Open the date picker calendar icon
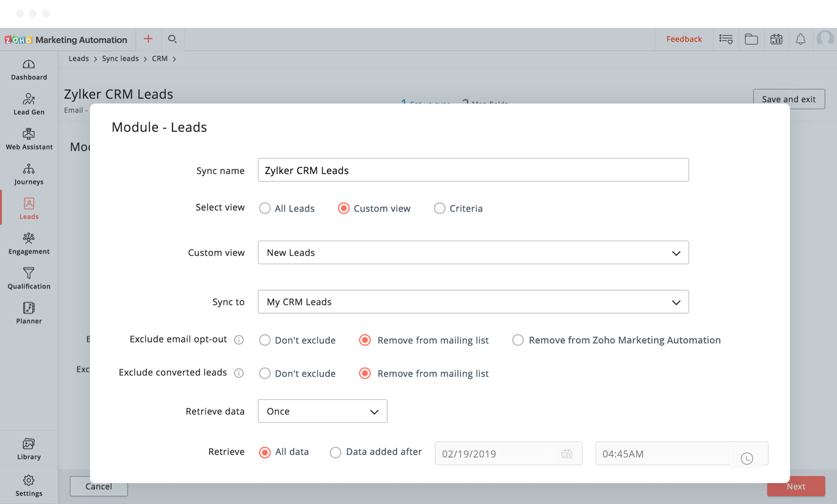 click(567, 454)
